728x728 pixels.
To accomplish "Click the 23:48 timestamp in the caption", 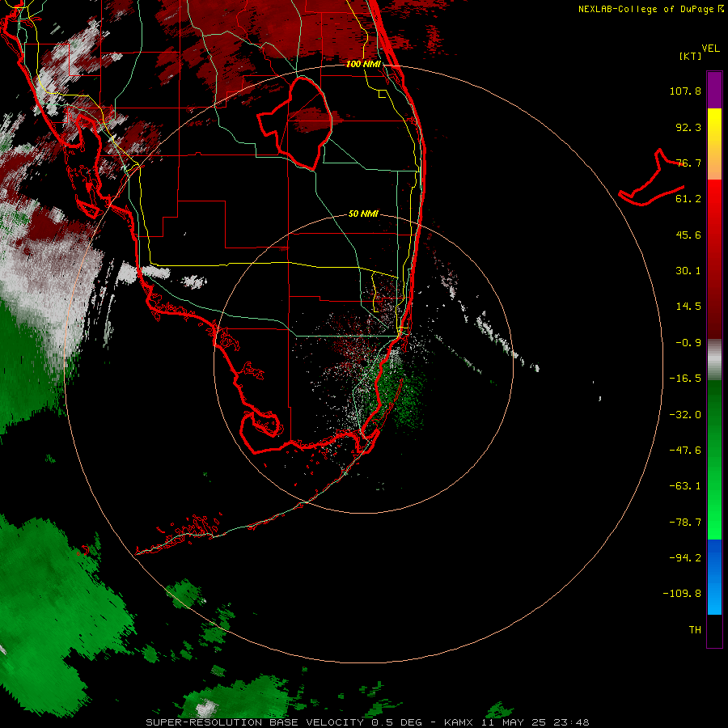I will [572, 722].
